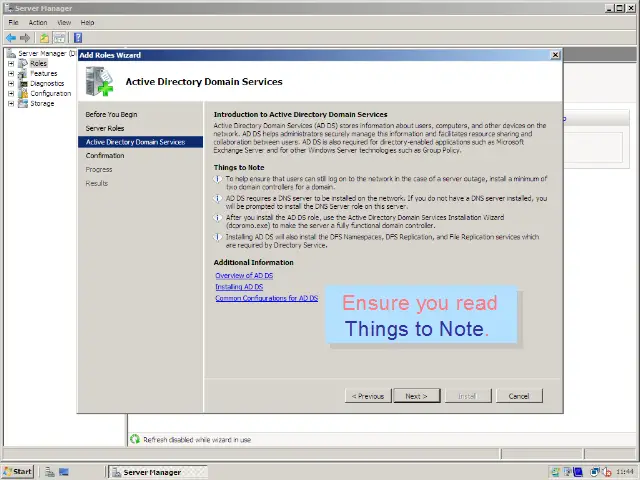Open the View menu
Image resolution: width=640 pixels, height=480 pixels.
pyautogui.click(x=64, y=22)
